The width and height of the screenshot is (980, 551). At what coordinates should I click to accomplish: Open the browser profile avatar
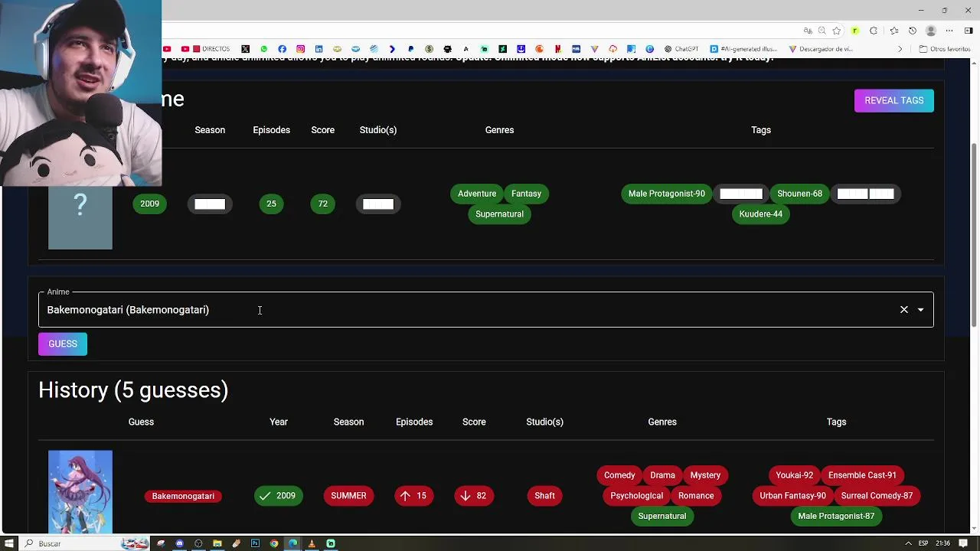[931, 31]
